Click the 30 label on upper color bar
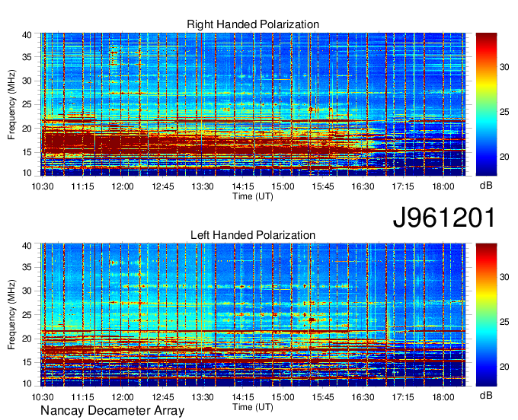Image resolution: width=518 pixels, height=420 pixels. point(504,67)
